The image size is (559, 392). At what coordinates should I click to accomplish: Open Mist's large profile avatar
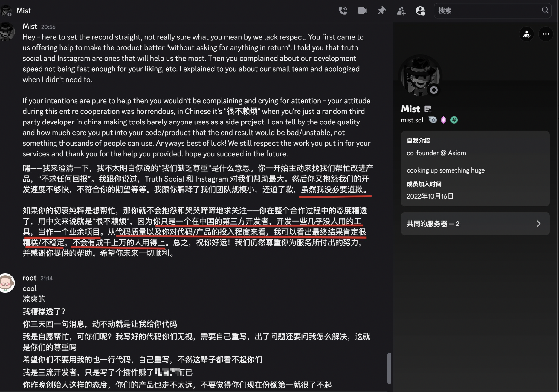420,76
